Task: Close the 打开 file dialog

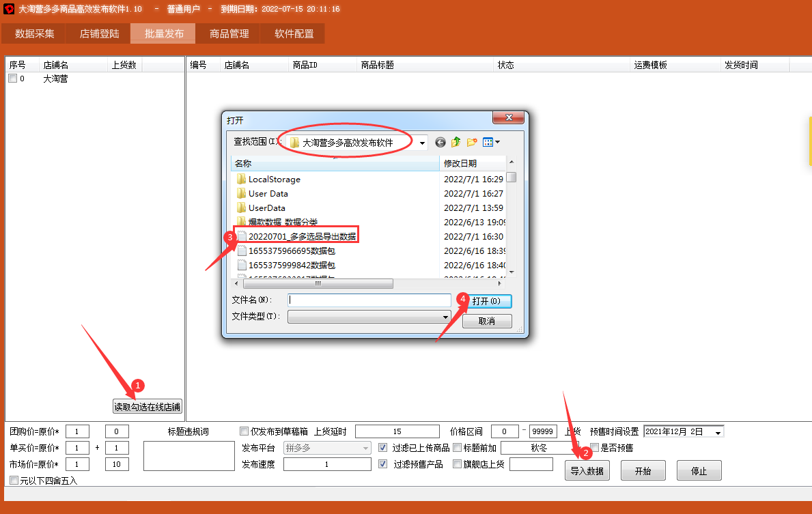Action: [x=509, y=117]
